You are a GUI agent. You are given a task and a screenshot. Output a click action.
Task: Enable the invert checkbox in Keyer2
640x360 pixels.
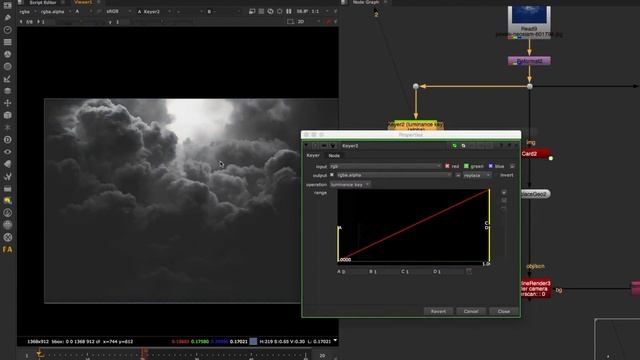tap(496, 175)
